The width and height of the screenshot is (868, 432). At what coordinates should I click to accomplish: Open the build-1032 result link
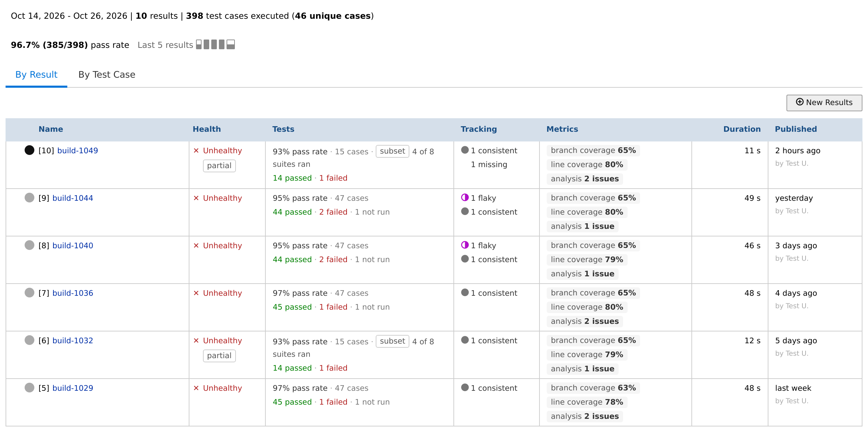tap(73, 340)
